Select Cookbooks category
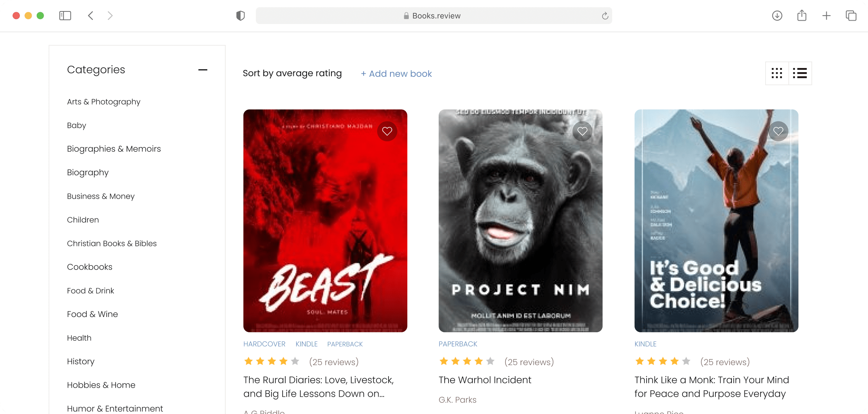 [x=90, y=267]
